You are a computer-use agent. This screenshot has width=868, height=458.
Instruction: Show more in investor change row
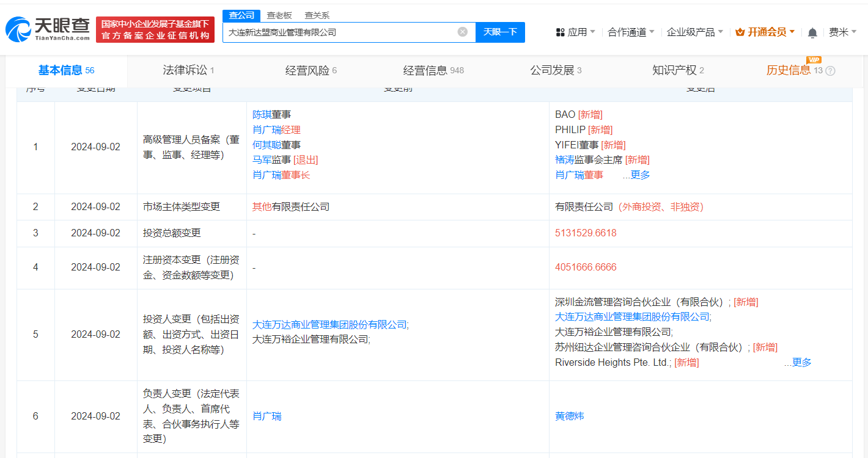pos(798,362)
